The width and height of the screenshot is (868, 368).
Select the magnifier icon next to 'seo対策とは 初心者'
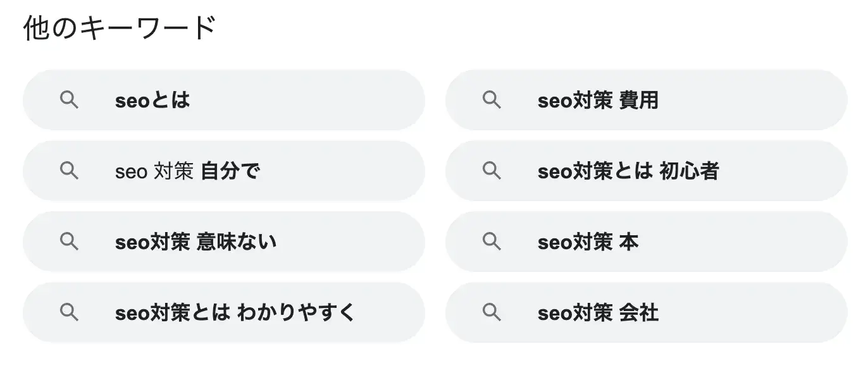tap(492, 171)
